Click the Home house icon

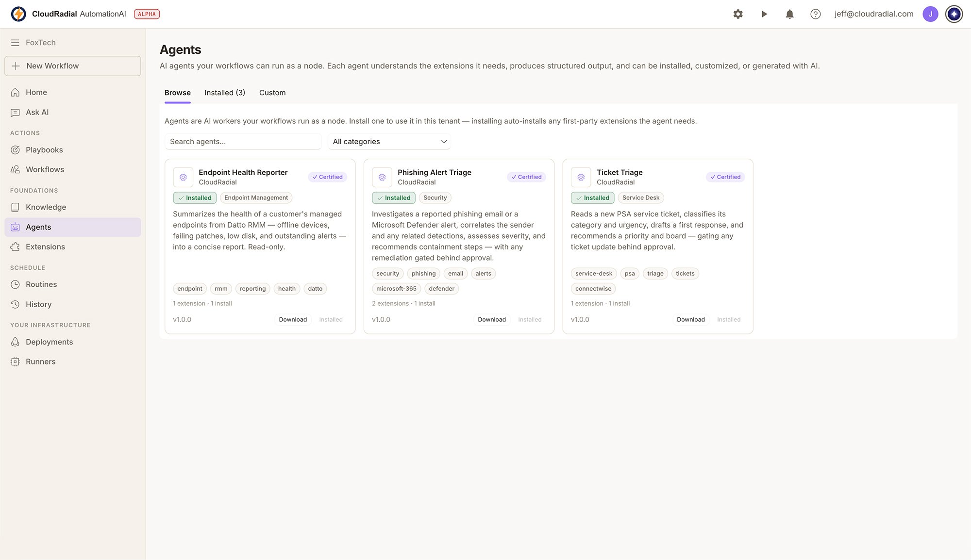pyautogui.click(x=15, y=92)
